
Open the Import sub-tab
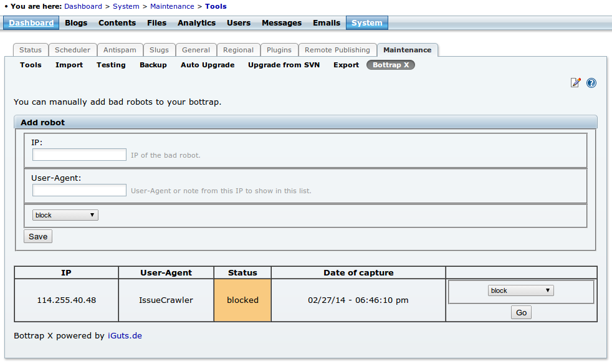pyautogui.click(x=69, y=65)
